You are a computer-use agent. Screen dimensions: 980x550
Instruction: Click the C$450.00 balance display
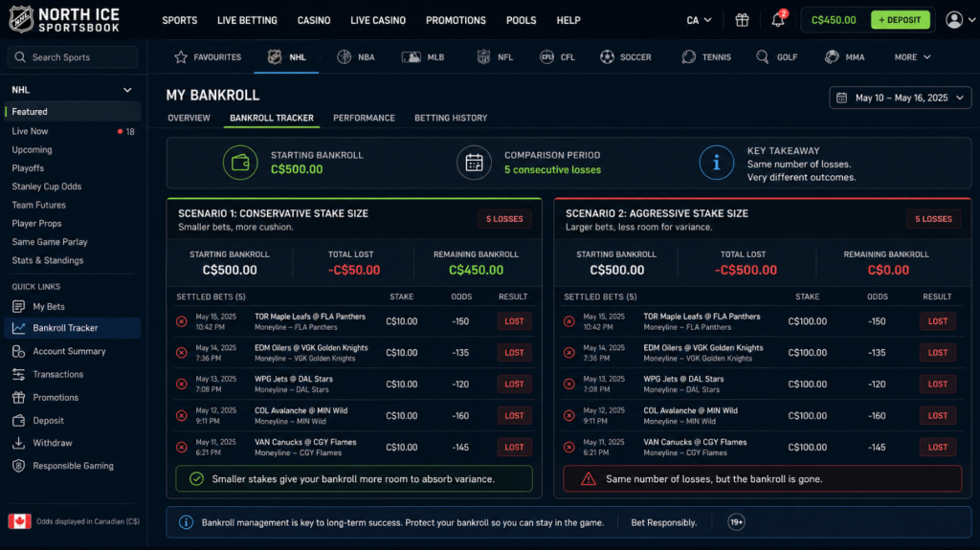click(x=834, y=20)
